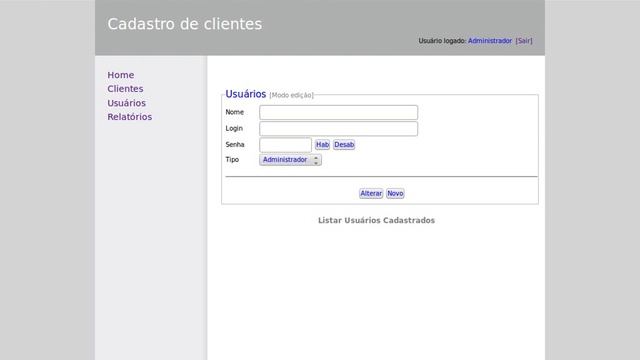
Task: Click the Cadastro de clientes title
Action: click(x=184, y=24)
